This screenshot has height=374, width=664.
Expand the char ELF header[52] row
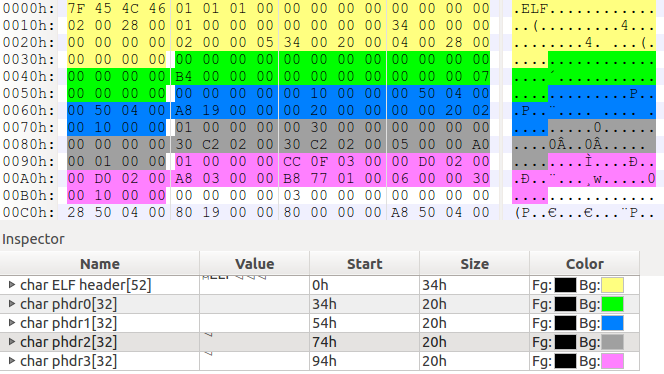12,285
